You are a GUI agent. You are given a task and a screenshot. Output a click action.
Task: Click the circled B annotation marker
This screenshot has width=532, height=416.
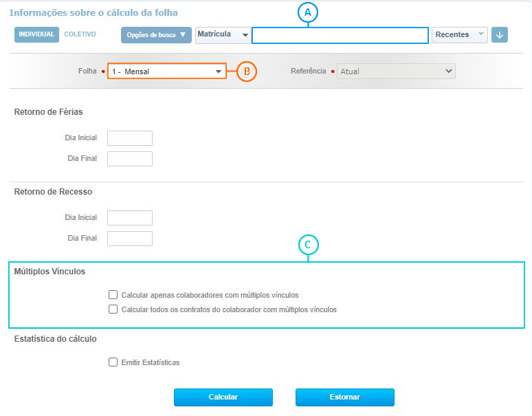click(x=247, y=71)
